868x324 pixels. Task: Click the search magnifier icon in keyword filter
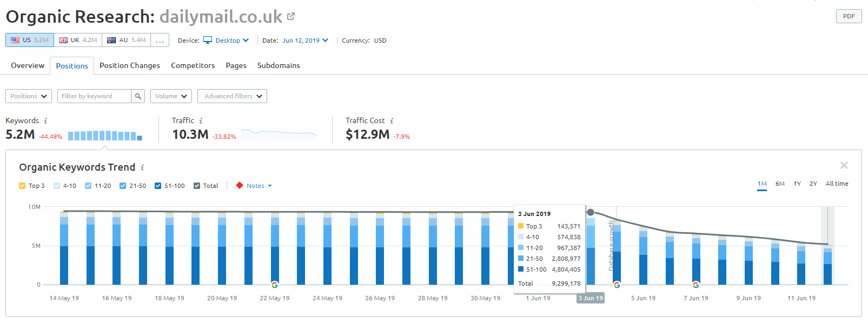tap(138, 96)
